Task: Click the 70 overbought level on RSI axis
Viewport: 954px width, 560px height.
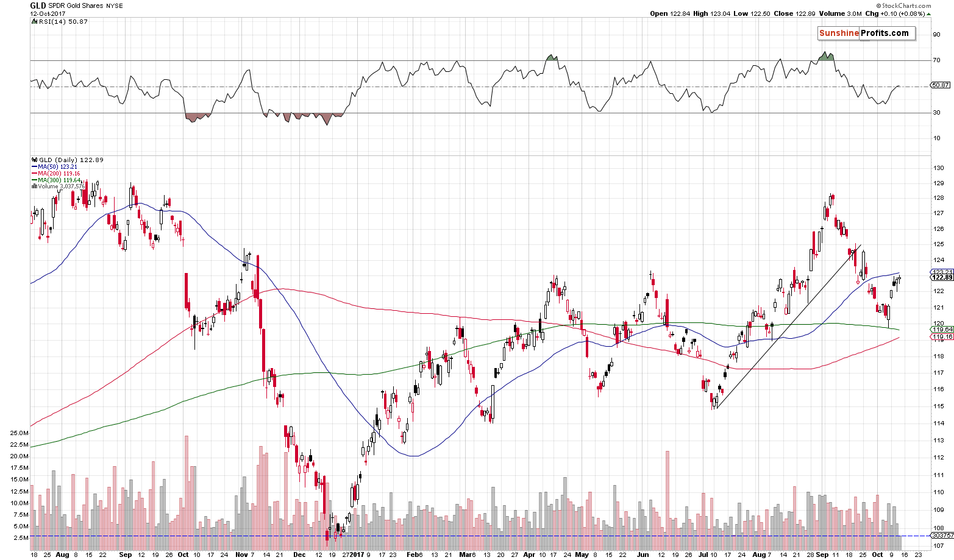Action: [936, 60]
